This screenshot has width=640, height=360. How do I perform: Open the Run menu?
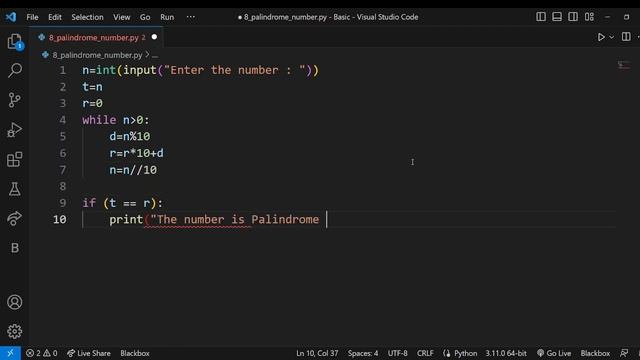tap(167, 17)
